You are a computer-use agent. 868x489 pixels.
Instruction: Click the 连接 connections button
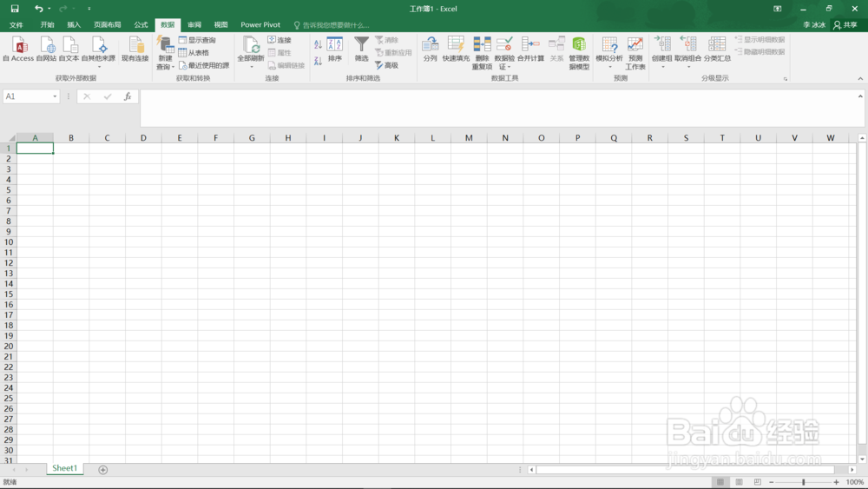(279, 40)
